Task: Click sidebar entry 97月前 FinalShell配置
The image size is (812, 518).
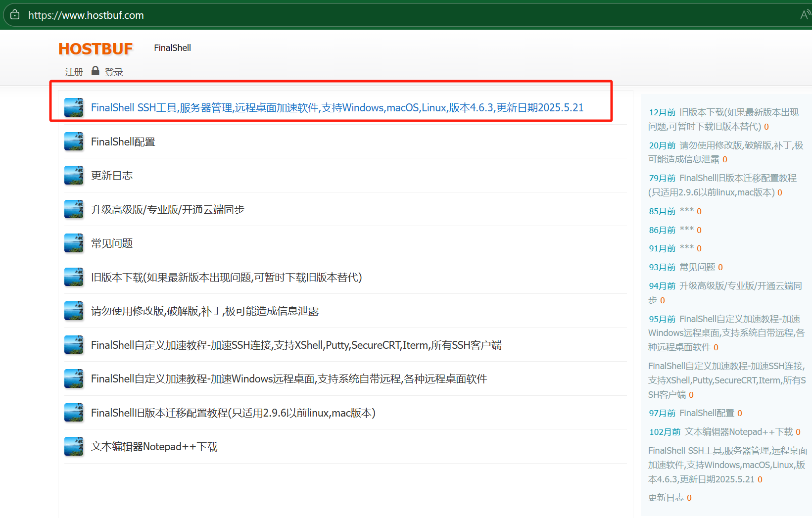Action: click(695, 413)
